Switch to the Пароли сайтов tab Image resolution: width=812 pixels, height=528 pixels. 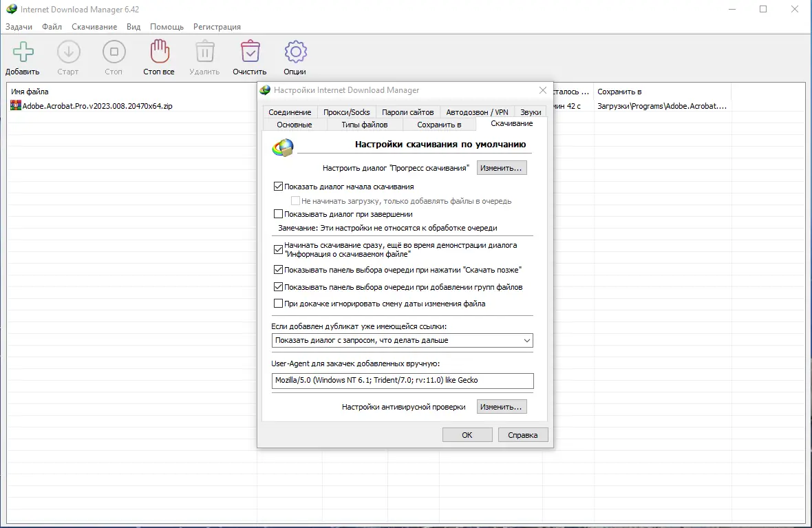[x=407, y=112]
